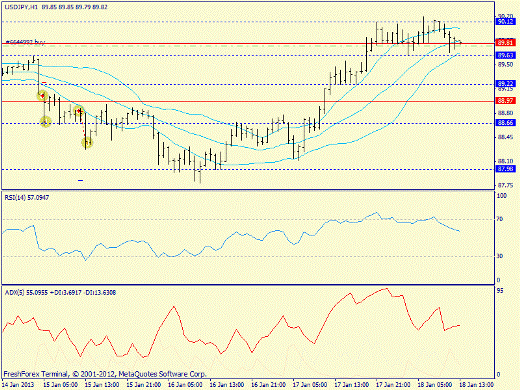Click the RSI scale value 70
Image resolution: width=520 pixels, height=390 pixels.
pos(500,219)
